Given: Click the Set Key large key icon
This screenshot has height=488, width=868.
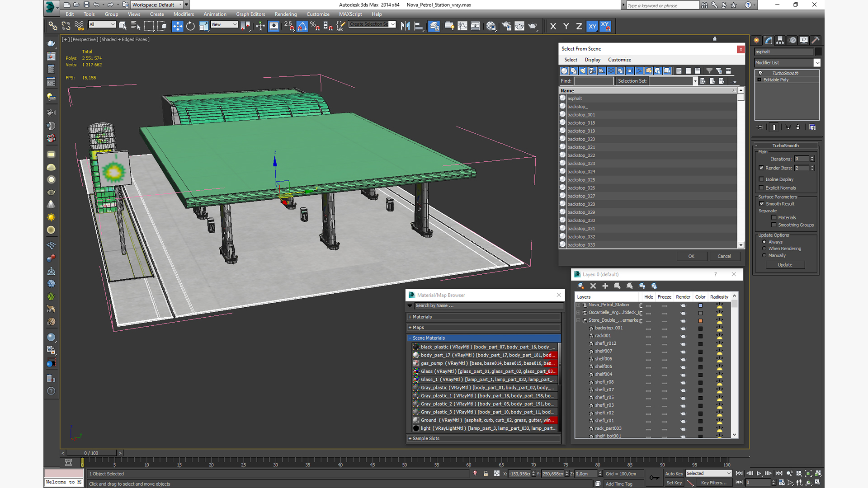Looking at the screenshot, I should 654,478.
